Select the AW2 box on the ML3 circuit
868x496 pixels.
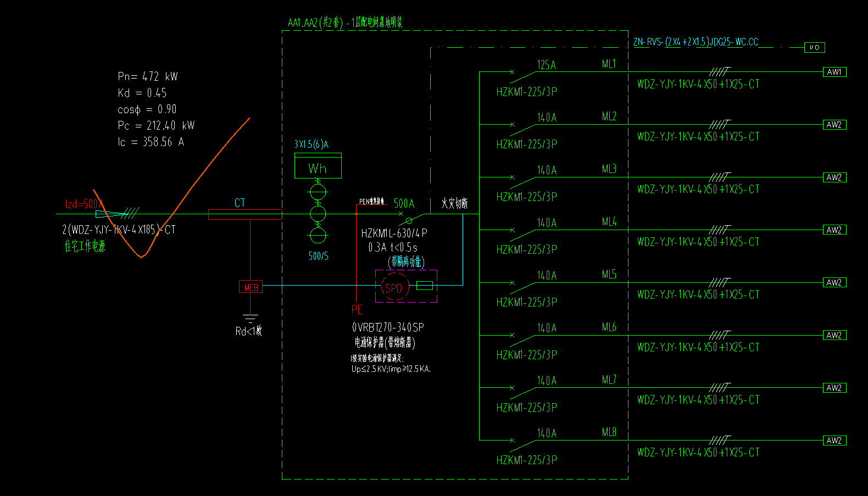834,177
